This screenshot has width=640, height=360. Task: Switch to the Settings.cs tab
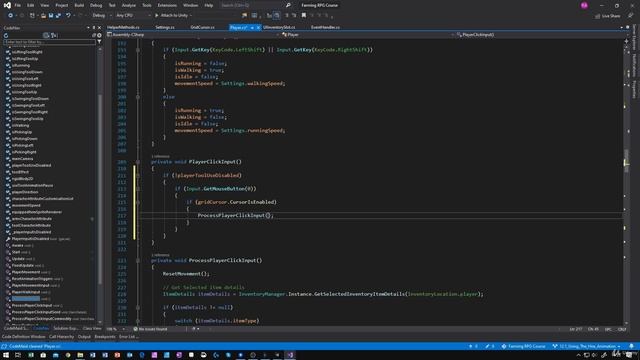coord(165,27)
